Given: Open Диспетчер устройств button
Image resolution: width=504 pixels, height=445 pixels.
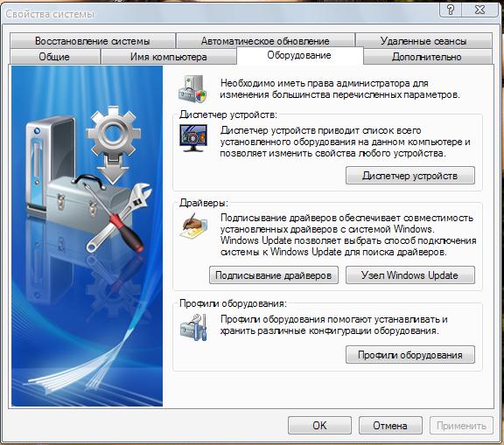Looking at the screenshot, I should point(410,176).
